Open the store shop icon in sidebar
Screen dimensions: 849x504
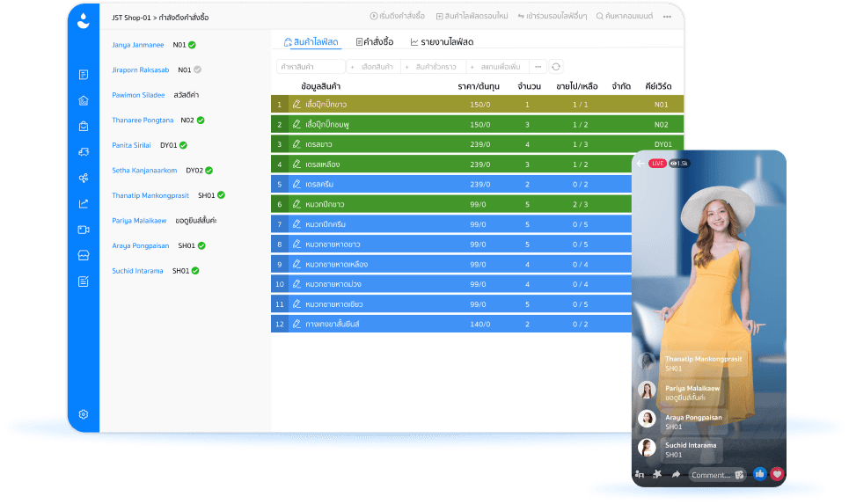coord(84,255)
